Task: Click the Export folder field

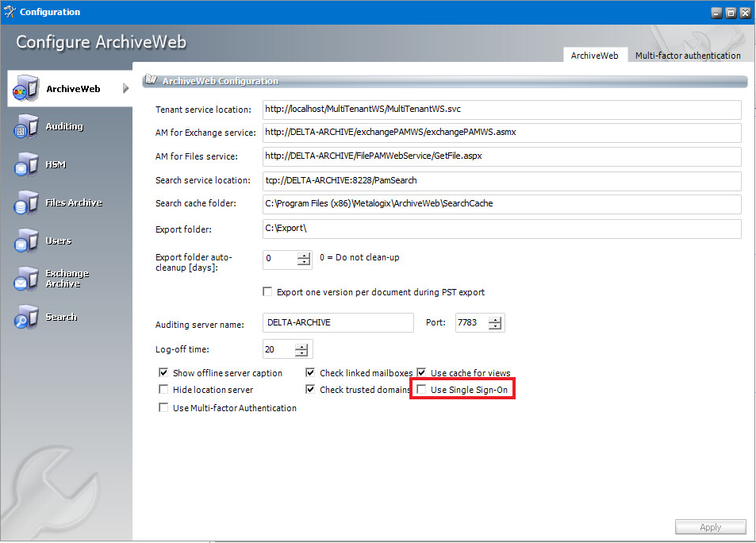Action: coord(502,229)
